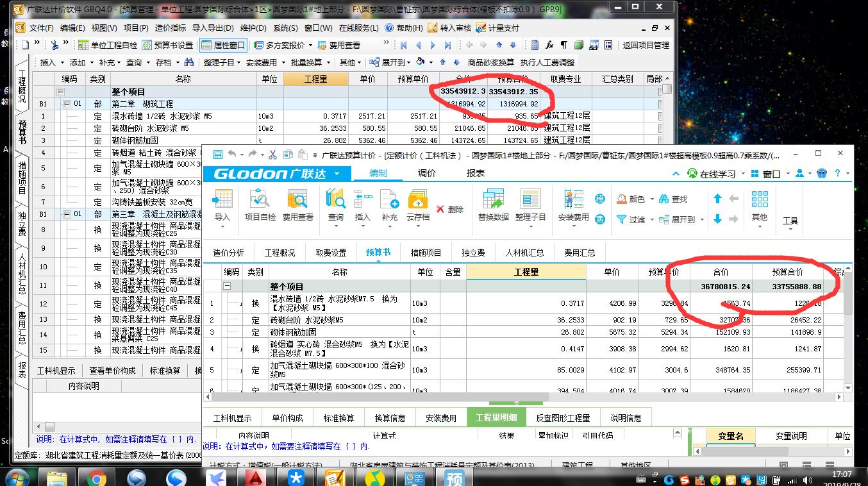
Task: Click 工程量 column header in front window
Action: pyautogui.click(x=526, y=272)
